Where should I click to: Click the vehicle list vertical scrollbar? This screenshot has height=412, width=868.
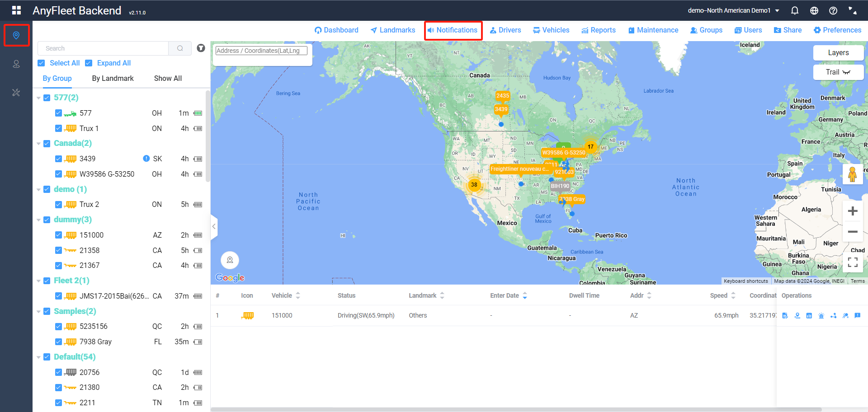point(208,136)
